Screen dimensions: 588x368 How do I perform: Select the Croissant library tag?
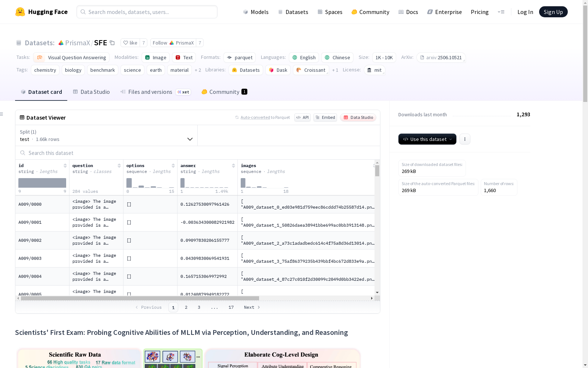pyautogui.click(x=311, y=70)
